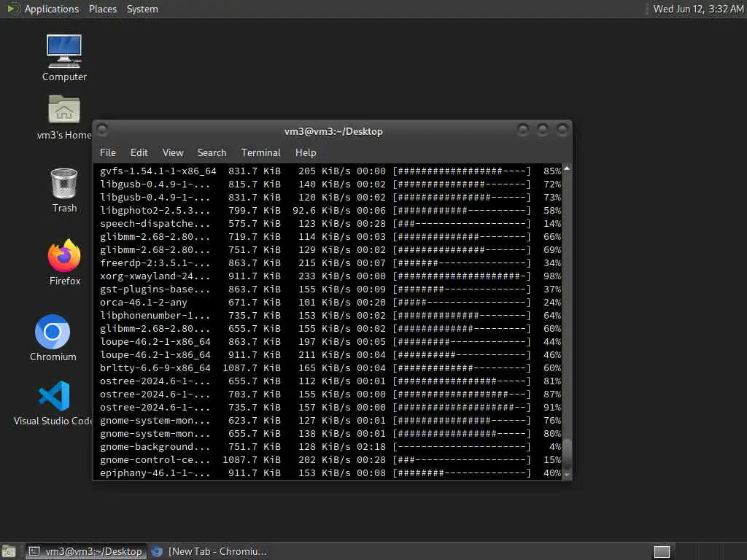Click the show desktop icon in bottom panel
747x560 pixels.
(x=9, y=551)
